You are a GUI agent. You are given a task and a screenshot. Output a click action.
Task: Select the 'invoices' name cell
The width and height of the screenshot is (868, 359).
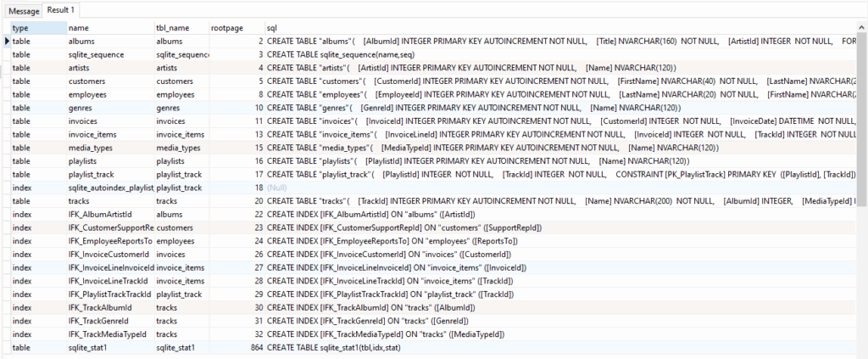click(x=110, y=121)
